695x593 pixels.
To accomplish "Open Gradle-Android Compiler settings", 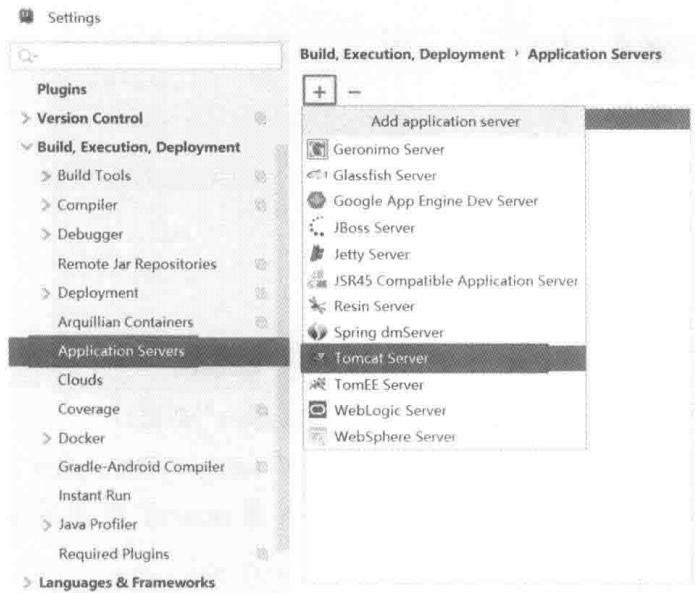I will [x=141, y=467].
